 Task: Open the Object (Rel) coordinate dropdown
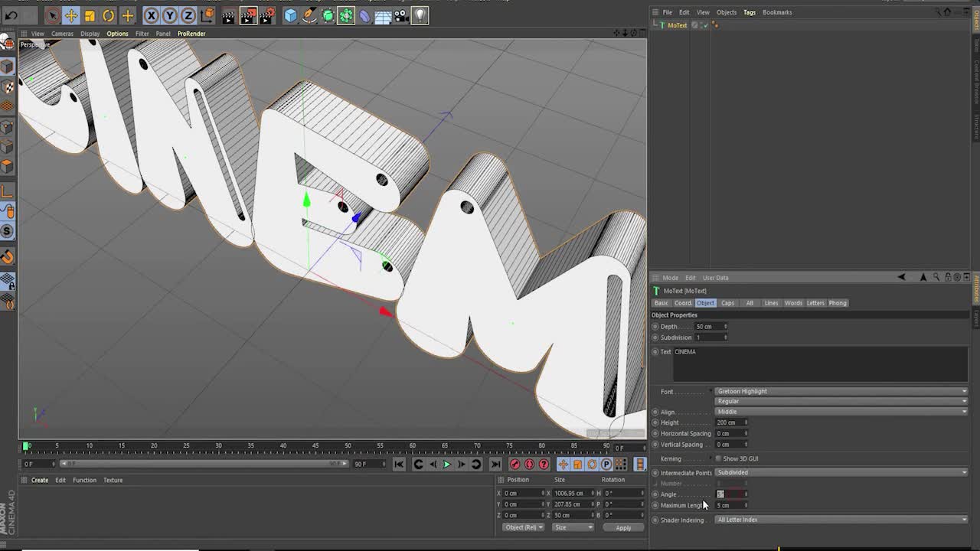(x=523, y=527)
